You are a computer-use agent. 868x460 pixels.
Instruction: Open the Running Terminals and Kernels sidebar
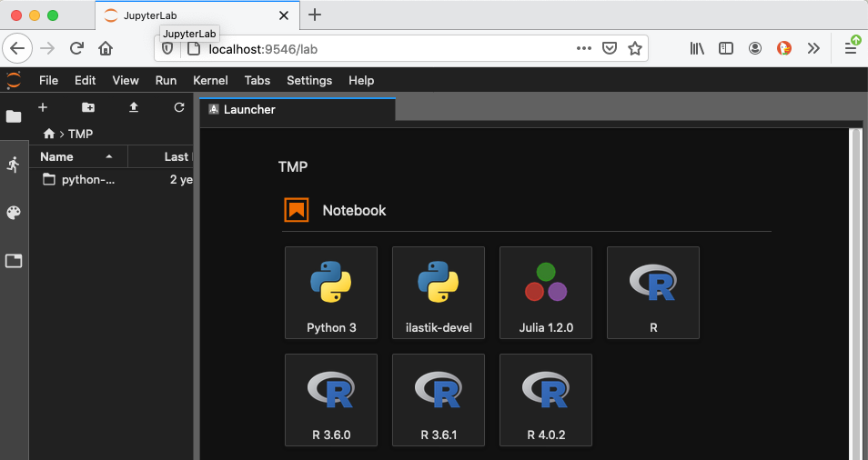[x=14, y=165]
